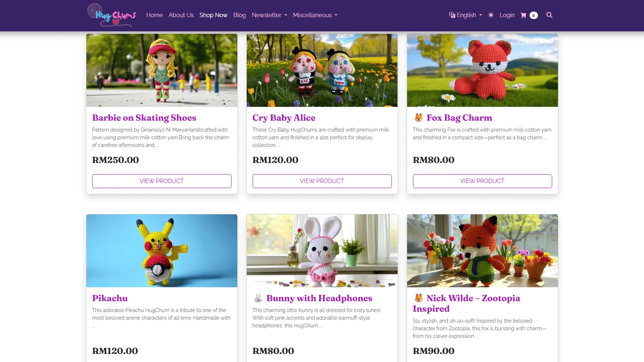
Task: Go to the Home menu item
Action: (155, 15)
